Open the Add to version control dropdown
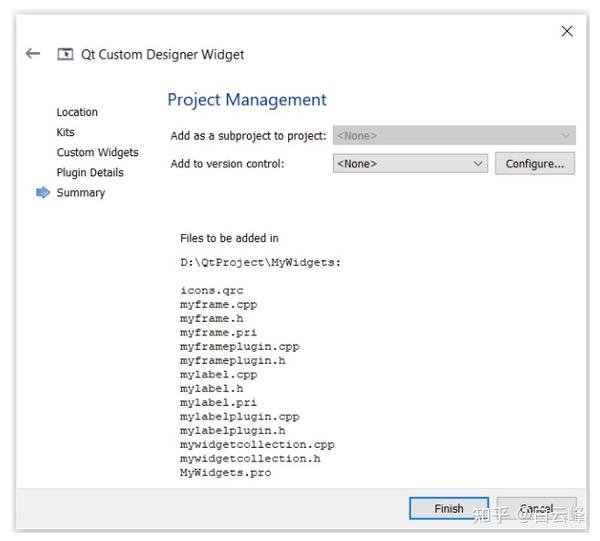 [x=409, y=163]
